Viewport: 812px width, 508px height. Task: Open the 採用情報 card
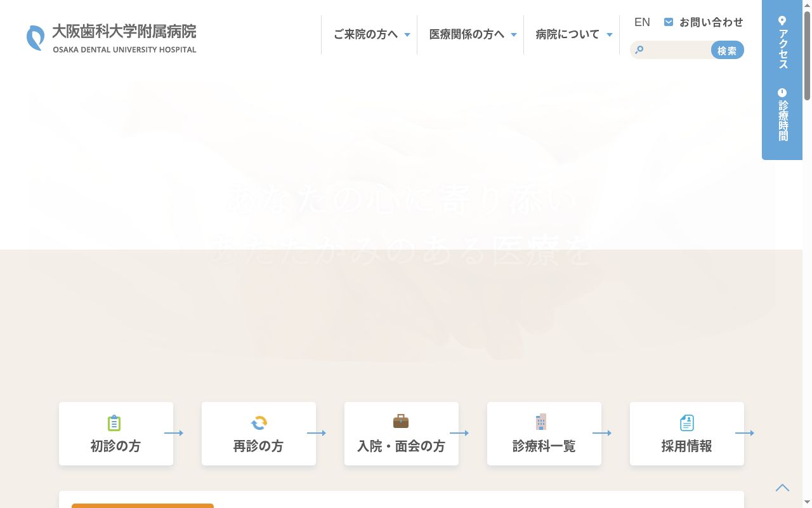(x=687, y=434)
